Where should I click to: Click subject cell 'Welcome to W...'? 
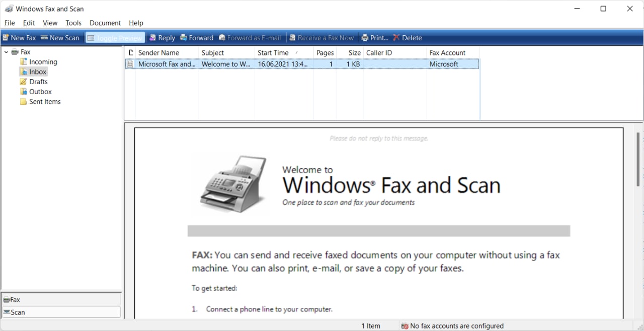point(226,64)
